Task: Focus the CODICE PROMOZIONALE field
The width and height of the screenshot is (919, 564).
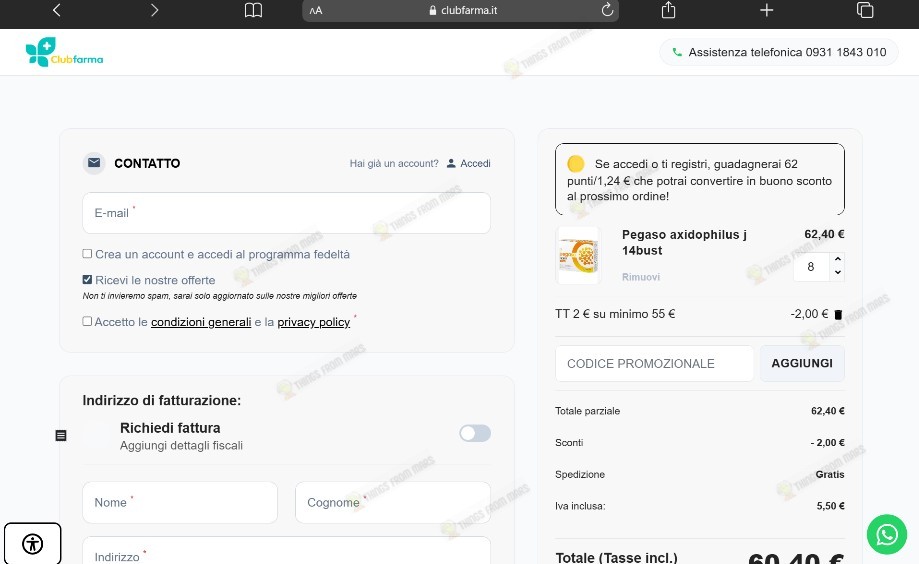Action: 655,363
